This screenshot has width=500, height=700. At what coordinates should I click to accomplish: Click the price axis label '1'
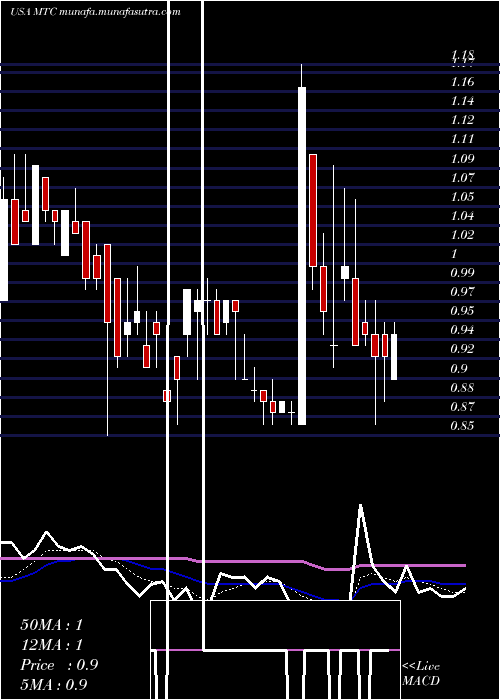(454, 254)
